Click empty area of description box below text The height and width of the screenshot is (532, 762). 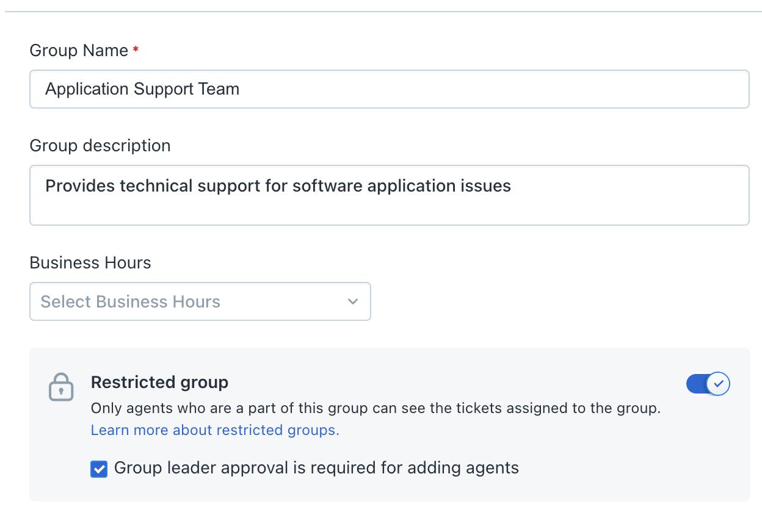389,211
